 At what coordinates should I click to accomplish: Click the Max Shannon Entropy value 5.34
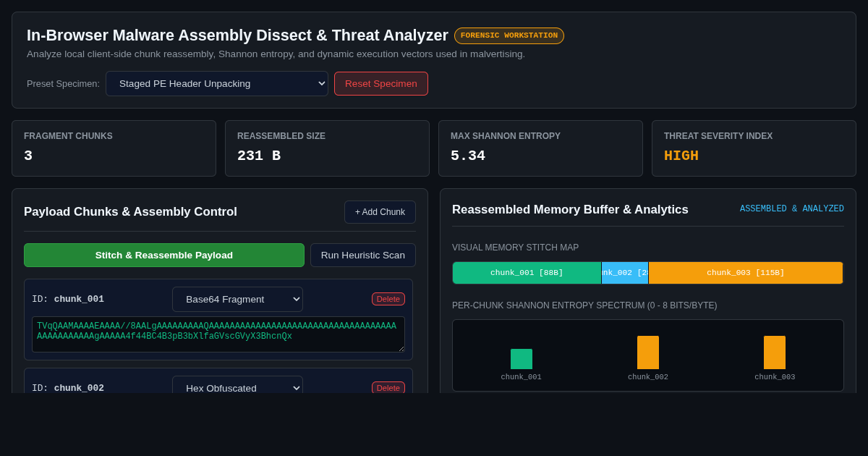[x=468, y=156]
